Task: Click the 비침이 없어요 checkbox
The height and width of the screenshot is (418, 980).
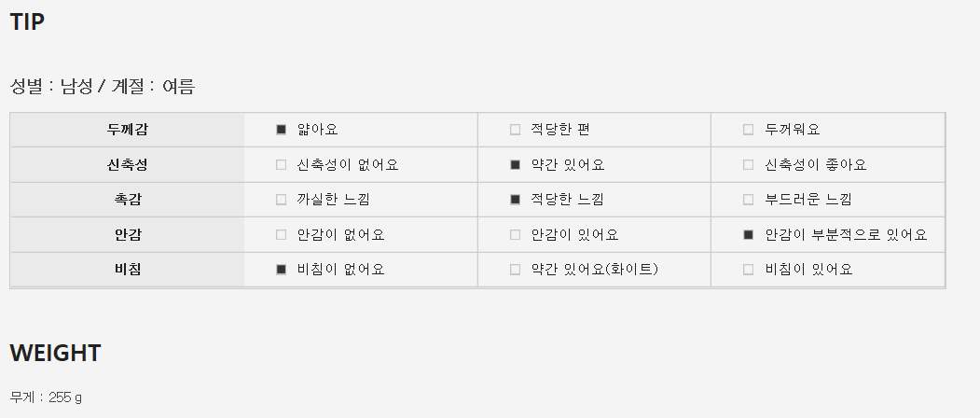Action: pos(282,270)
